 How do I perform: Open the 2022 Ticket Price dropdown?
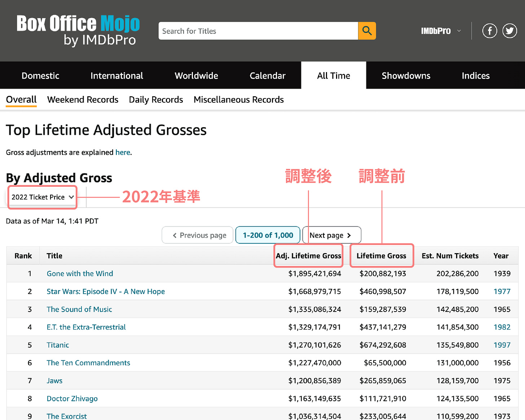click(42, 197)
